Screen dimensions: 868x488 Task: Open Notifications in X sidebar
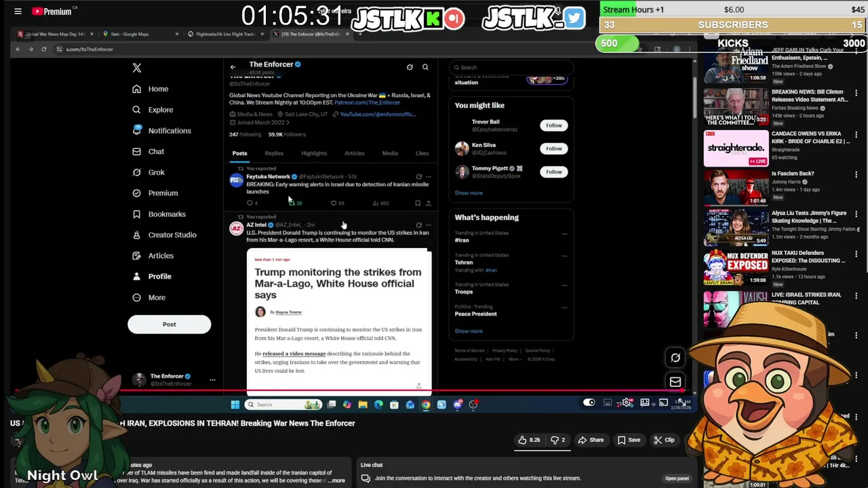tap(161, 131)
